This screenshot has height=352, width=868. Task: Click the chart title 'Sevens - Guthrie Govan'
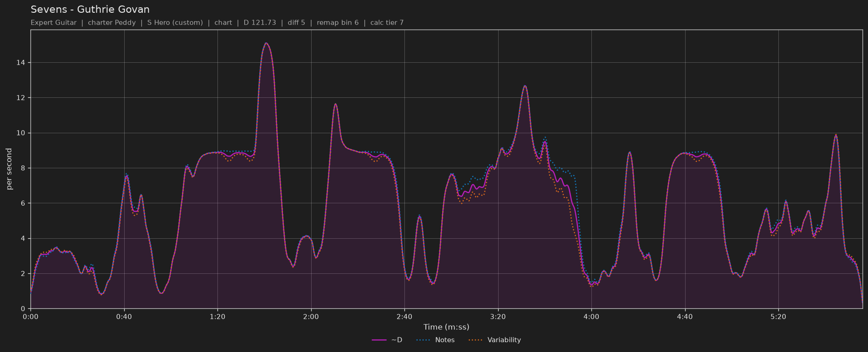(x=90, y=10)
